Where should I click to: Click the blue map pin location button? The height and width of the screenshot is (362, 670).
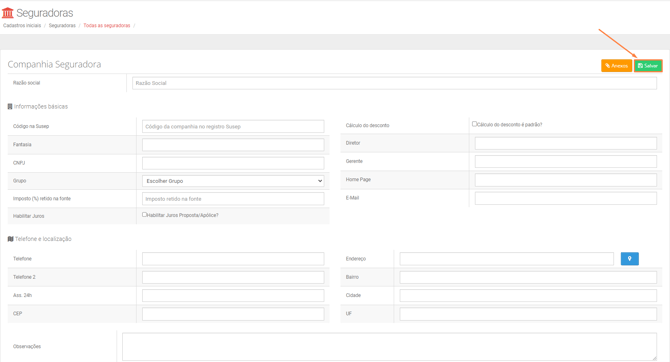[x=629, y=259]
